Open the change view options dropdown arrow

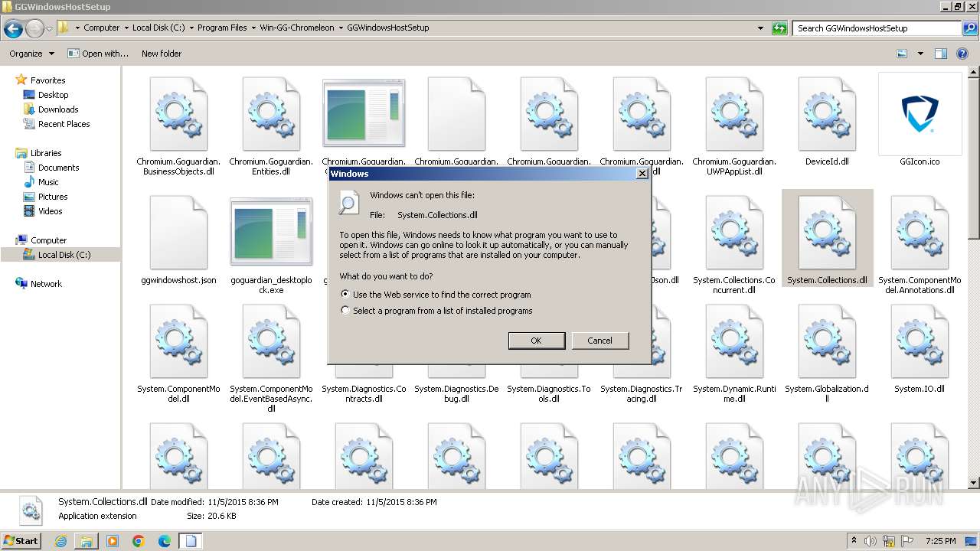920,54
